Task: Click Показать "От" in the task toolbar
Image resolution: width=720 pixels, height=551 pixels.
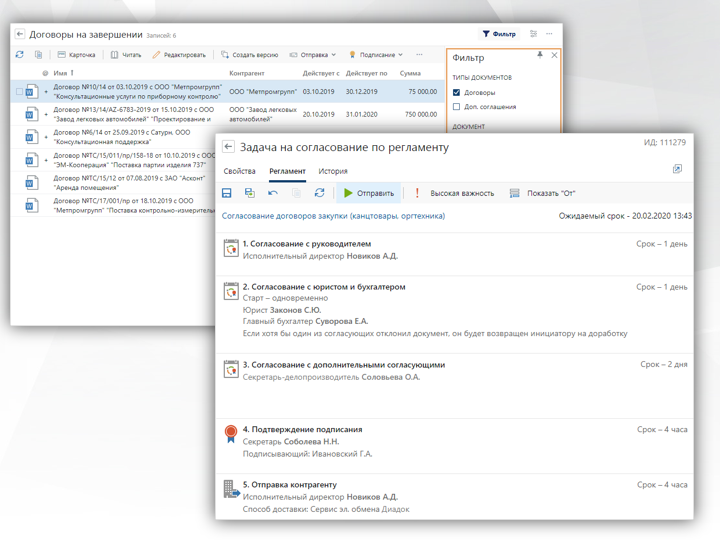Action: pyautogui.click(x=542, y=193)
